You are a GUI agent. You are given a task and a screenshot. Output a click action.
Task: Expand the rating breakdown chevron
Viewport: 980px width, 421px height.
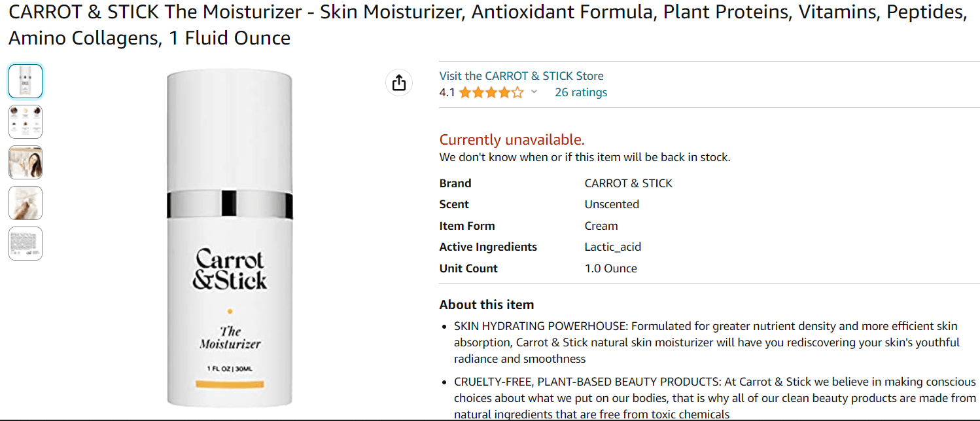pyautogui.click(x=534, y=92)
